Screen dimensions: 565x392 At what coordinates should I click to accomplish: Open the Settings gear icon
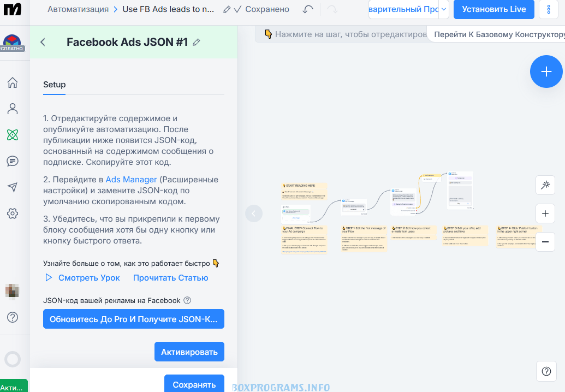pos(12,213)
